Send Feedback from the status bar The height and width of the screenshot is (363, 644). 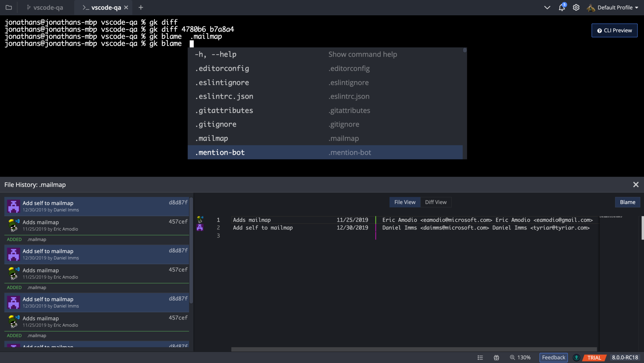553,357
